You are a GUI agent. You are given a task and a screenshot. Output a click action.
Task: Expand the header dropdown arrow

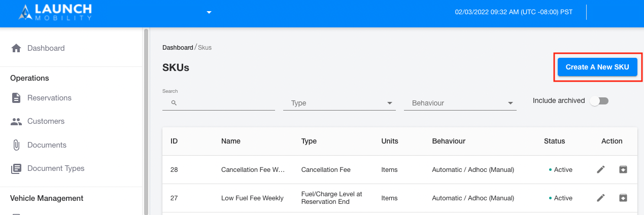click(209, 12)
